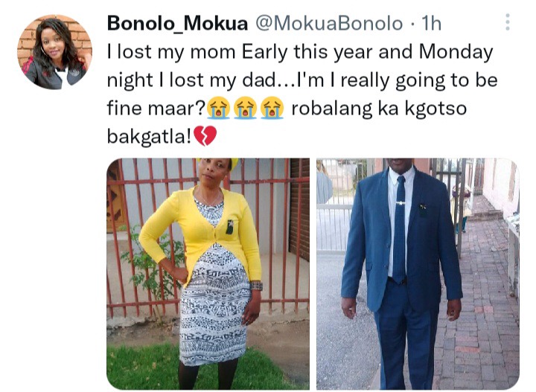536x392 pixels.
Task: View photo of man in blue suit
Action: (x=418, y=273)
